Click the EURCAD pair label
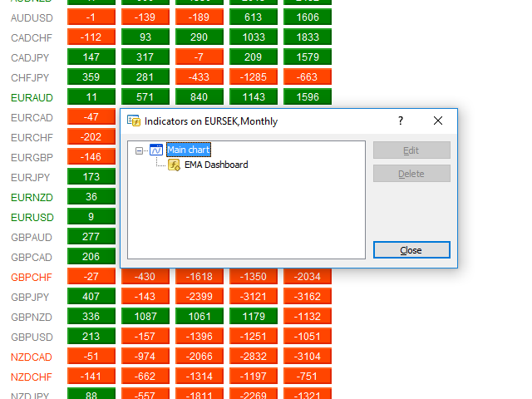The height and width of the screenshot is (399, 532). point(32,118)
